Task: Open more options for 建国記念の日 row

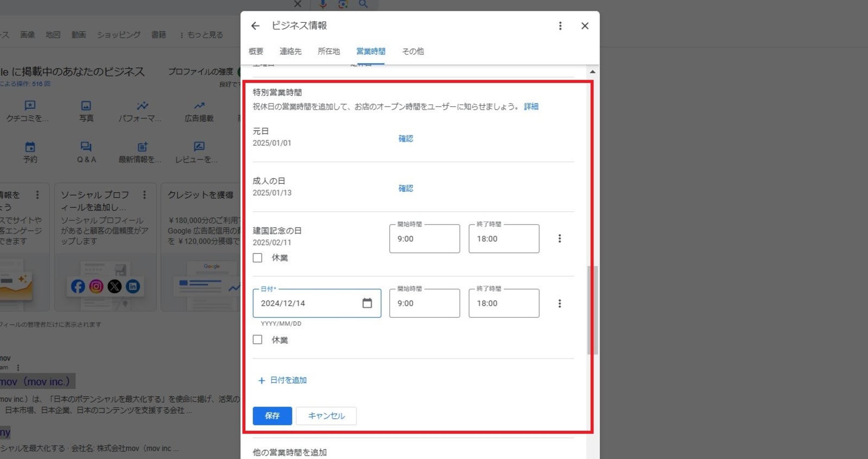Action: 559,238
